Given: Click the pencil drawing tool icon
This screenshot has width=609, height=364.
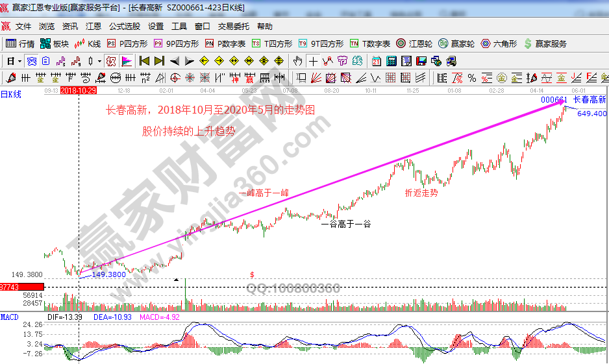Looking at the screenshot, I should pyautogui.click(x=11, y=78).
